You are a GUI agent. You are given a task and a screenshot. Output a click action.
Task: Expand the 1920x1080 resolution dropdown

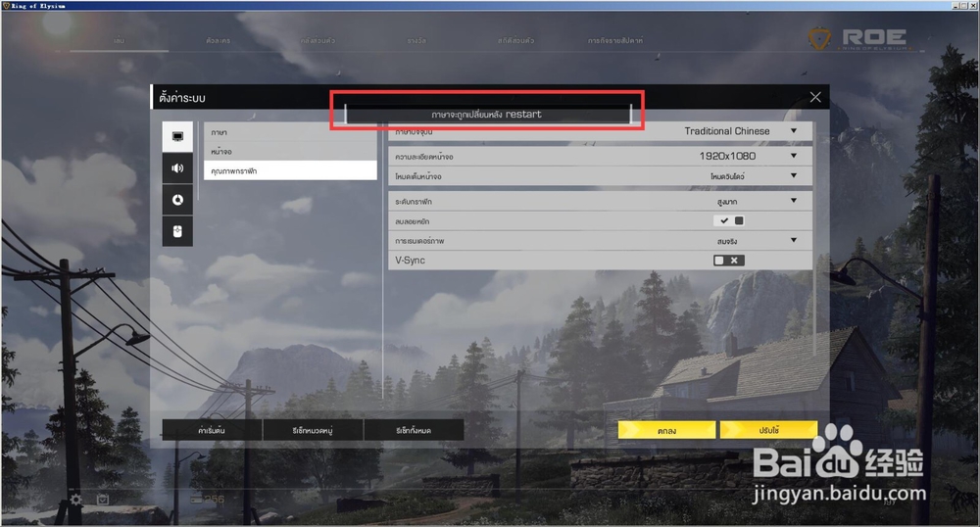(794, 156)
